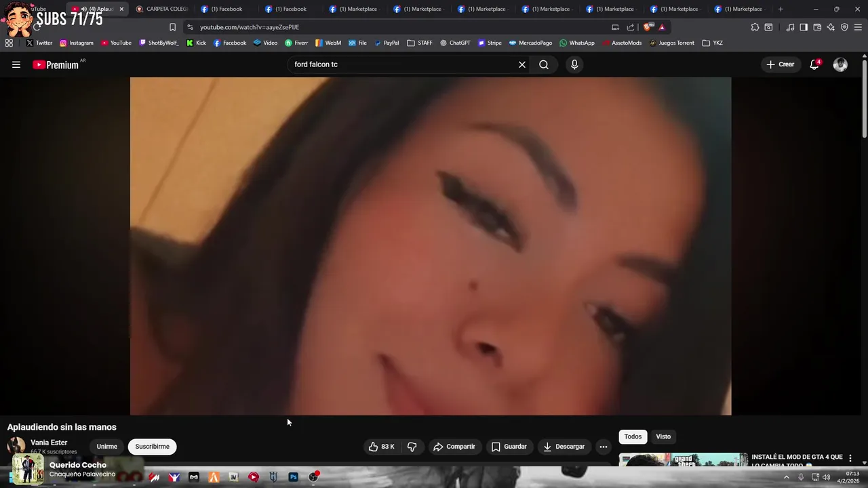Open the Juegos Torrent bookmark
The height and width of the screenshot is (488, 868).
(x=672, y=43)
